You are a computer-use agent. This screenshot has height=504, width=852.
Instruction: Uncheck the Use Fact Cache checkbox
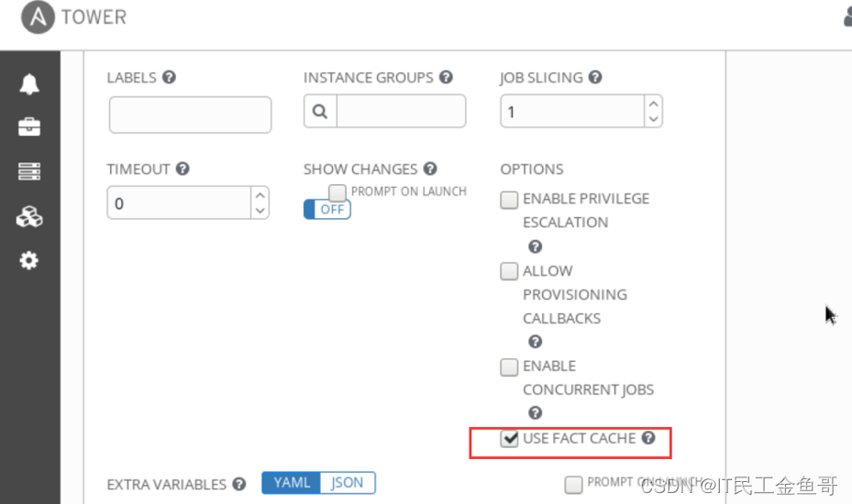click(509, 439)
